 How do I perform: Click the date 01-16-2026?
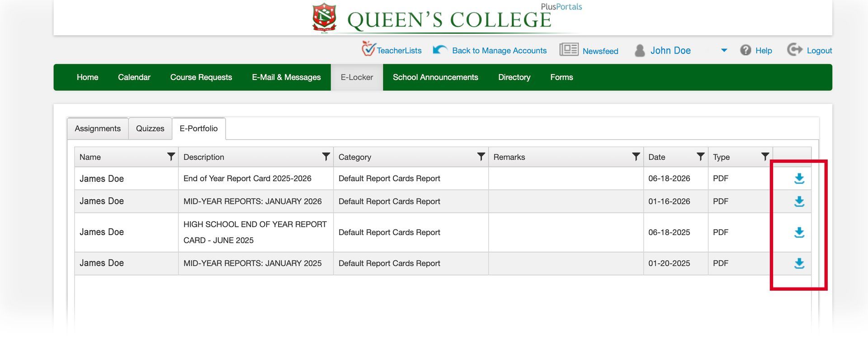(669, 201)
